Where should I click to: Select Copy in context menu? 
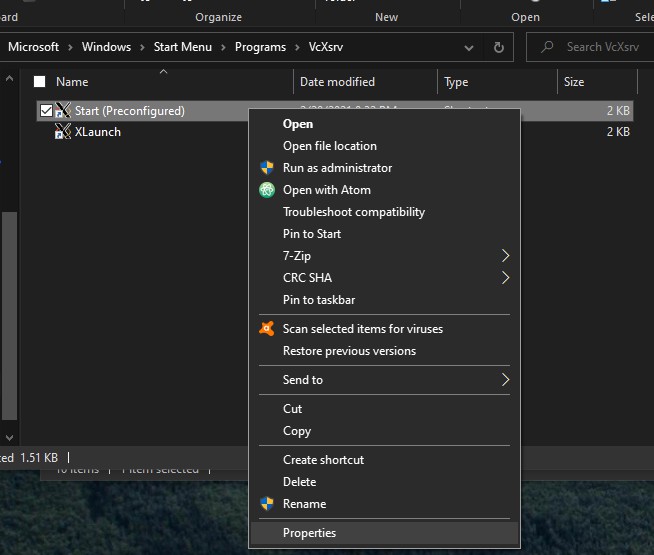click(384, 431)
